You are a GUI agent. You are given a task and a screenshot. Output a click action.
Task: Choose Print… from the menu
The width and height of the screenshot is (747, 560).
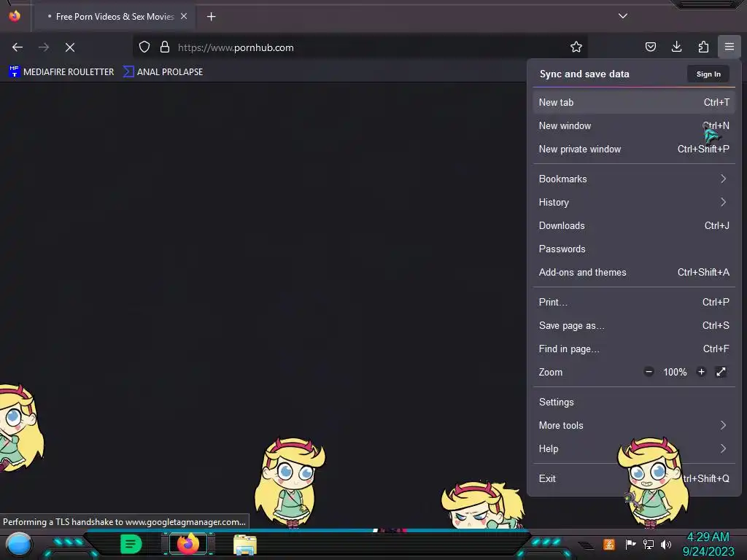tap(634, 303)
